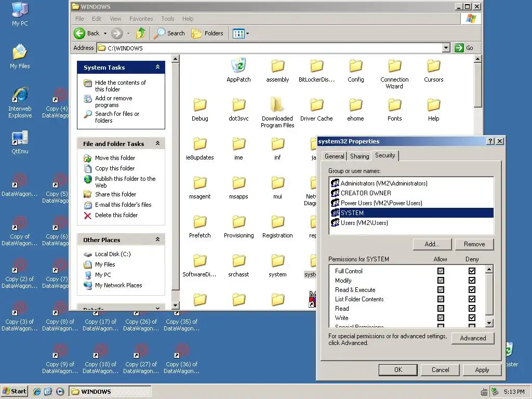Open the Address bar dropdown

click(446, 48)
